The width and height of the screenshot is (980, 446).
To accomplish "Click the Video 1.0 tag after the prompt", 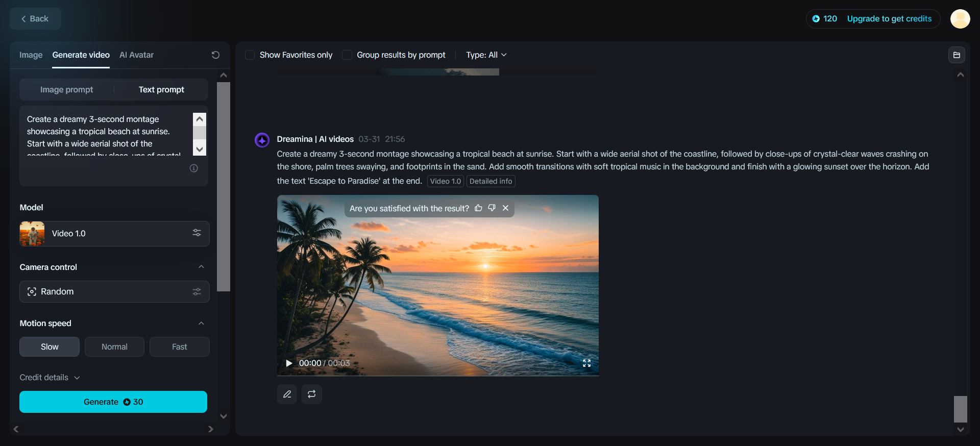I will point(445,181).
